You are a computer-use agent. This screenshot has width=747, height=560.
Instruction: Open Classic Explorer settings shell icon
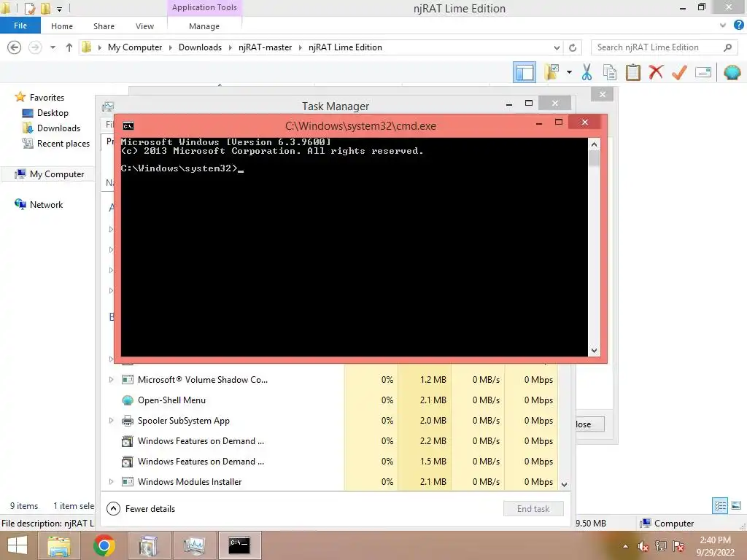click(732, 72)
